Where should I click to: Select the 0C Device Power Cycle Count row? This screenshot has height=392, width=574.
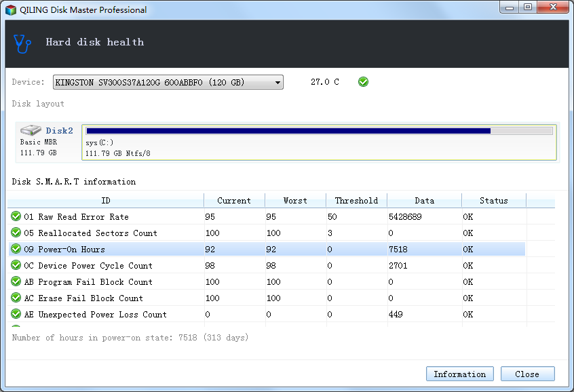coord(267,265)
